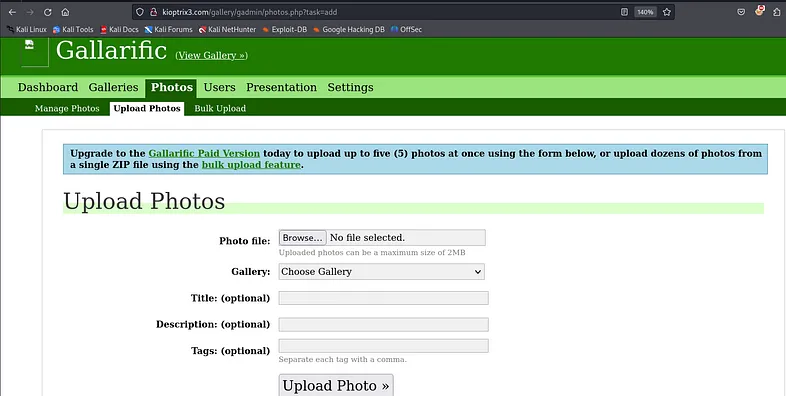
Task: Expand the Choose Gallery dropdown
Action: 381,272
